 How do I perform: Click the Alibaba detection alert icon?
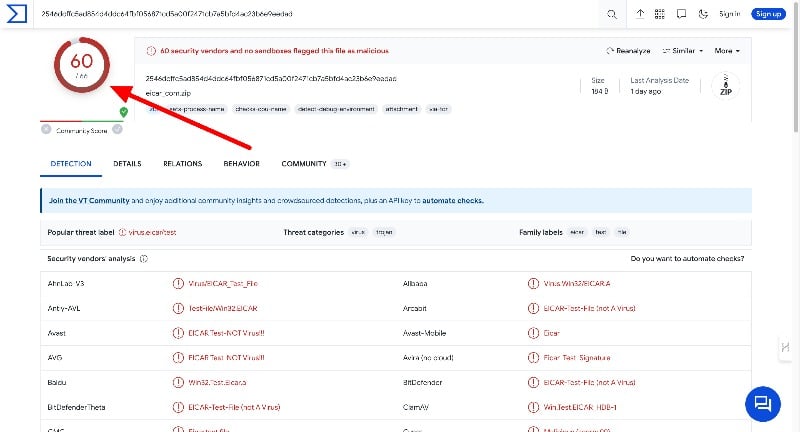[533, 283]
